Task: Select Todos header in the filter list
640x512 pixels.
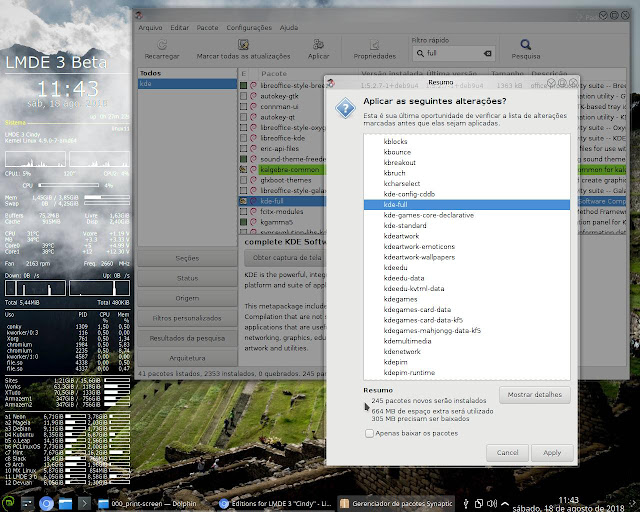Action: click(187, 73)
